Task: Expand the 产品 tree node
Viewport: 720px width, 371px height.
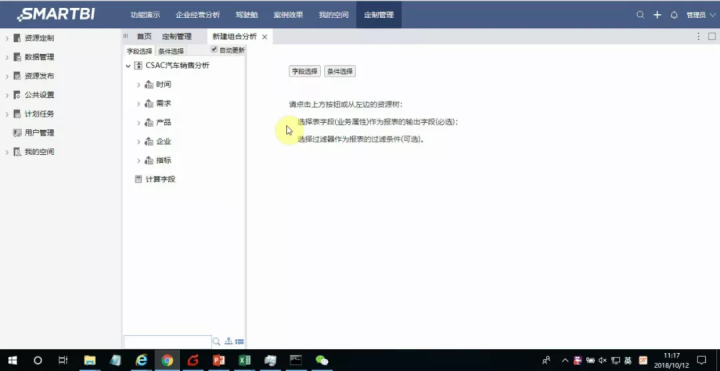Action: (x=138, y=123)
